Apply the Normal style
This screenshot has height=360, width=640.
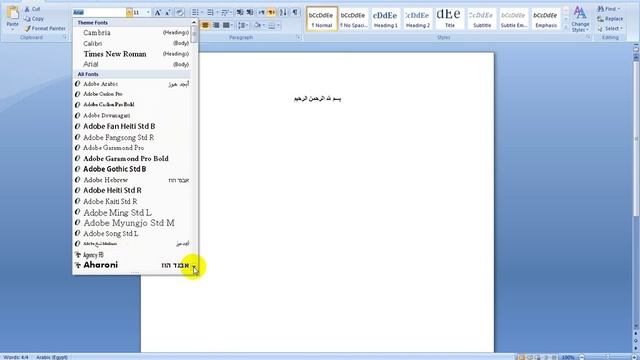point(322,19)
